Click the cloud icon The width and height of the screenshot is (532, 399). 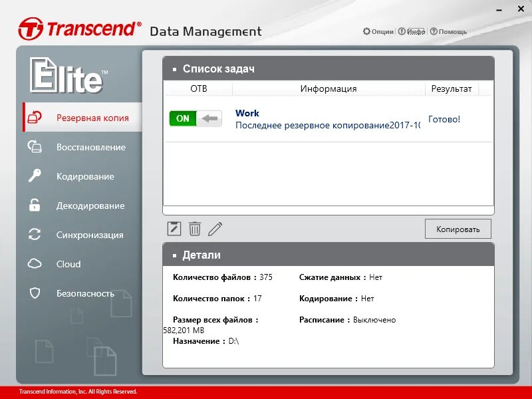click(35, 263)
